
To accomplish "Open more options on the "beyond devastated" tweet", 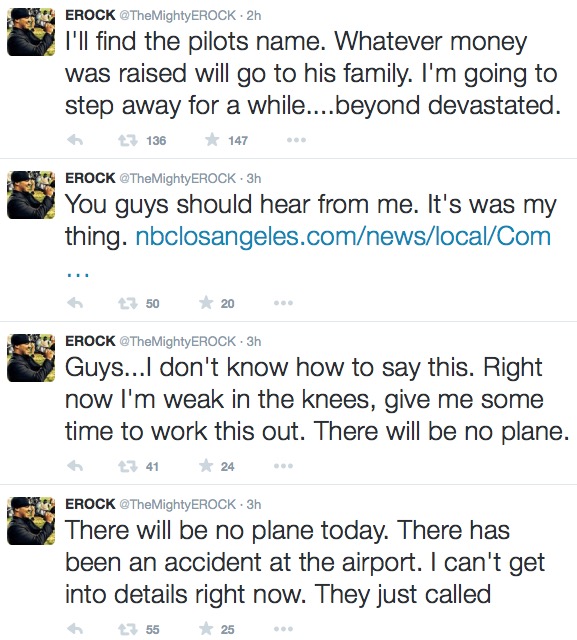I will click(x=296, y=140).
